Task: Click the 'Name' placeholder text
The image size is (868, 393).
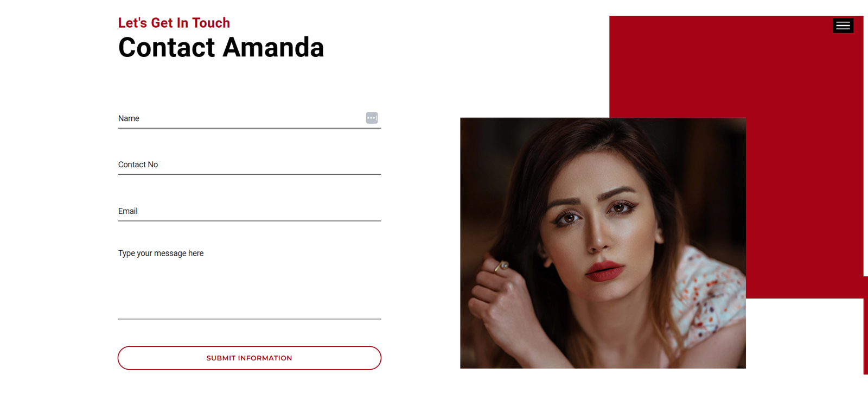Action: pos(129,118)
